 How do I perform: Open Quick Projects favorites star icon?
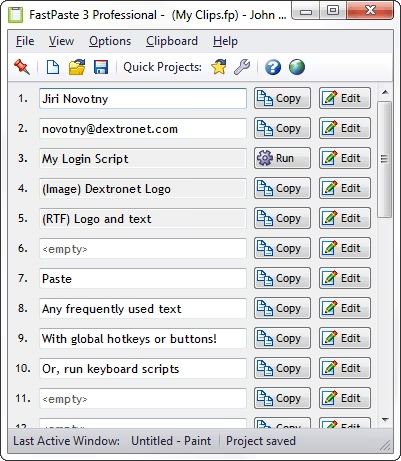pos(219,67)
